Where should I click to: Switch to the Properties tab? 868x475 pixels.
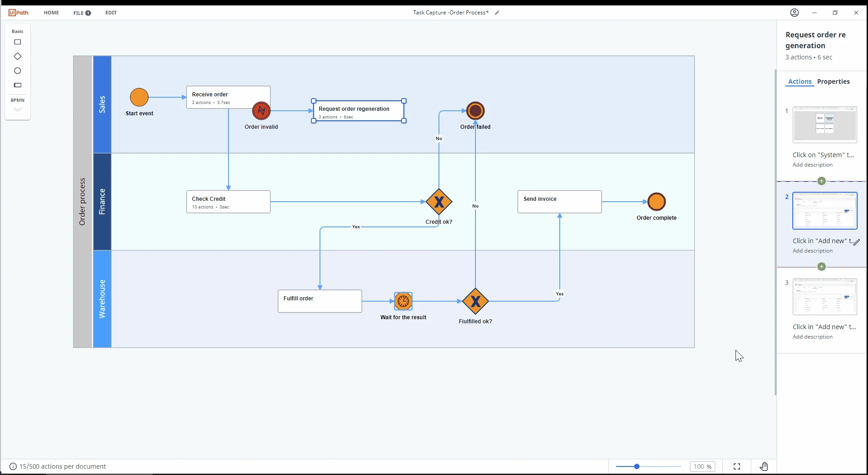(833, 81)
